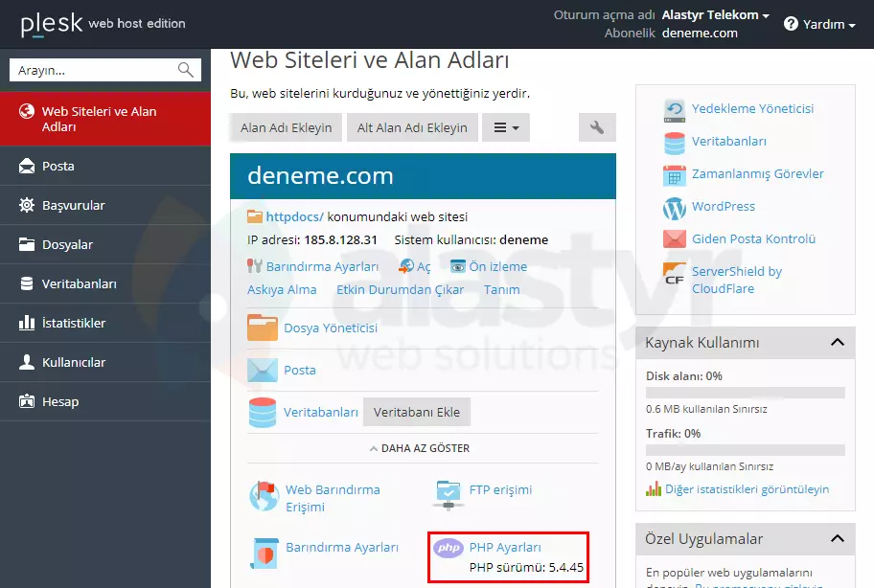Viewport: 874px width, 588px height.
Task: Click the Aç link
Action: coord(424,267)
